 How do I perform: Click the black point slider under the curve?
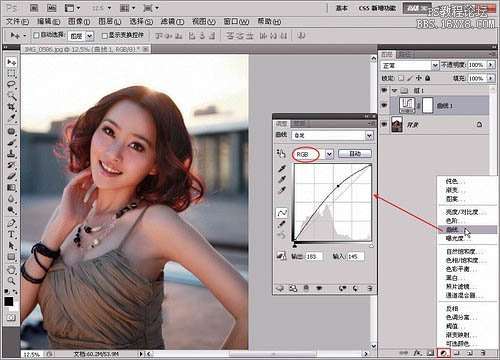click(x=295, y=246)
